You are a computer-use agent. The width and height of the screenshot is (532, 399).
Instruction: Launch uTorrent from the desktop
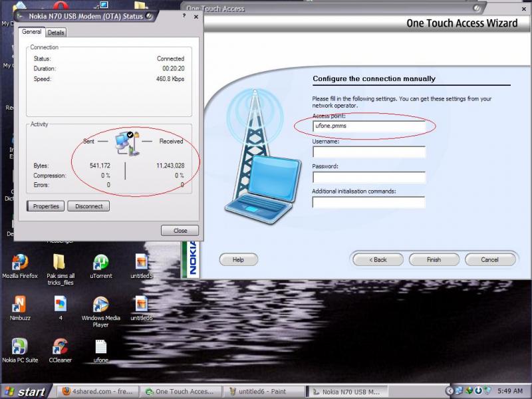(x=101, y=267)
